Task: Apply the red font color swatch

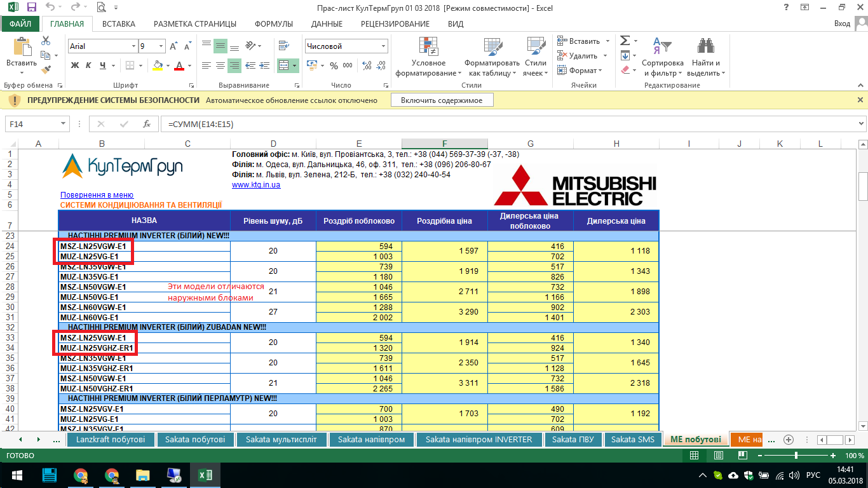Action: click(x=179, y=65)
